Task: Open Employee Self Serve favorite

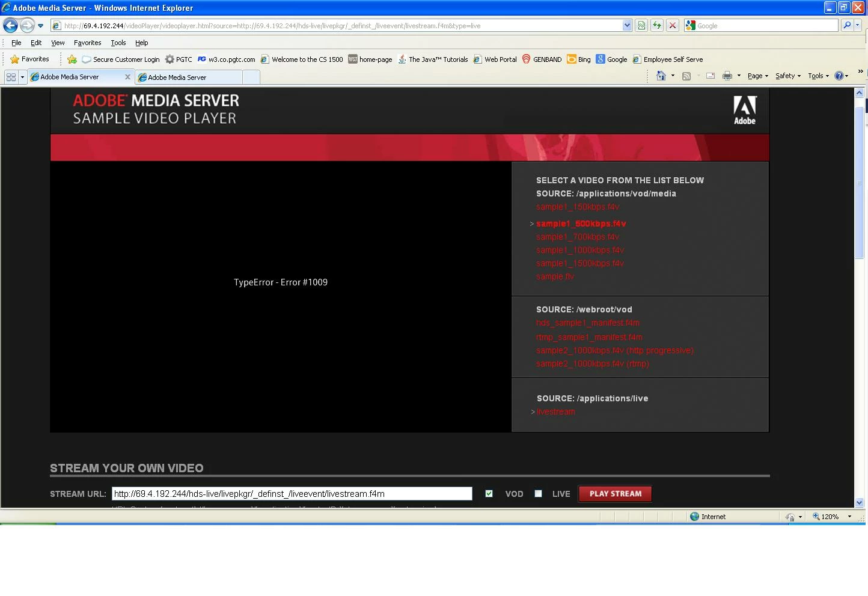Action: [667, 59]
